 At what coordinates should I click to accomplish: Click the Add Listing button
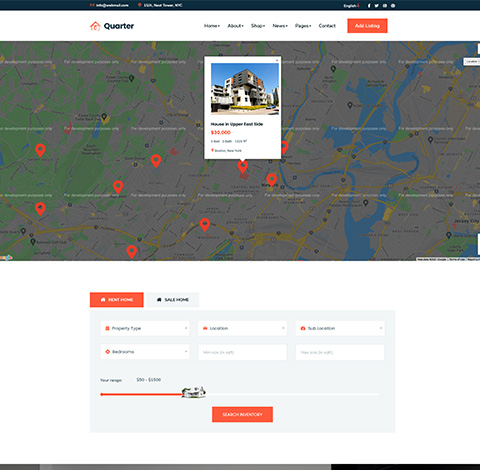tap(367, 26)
